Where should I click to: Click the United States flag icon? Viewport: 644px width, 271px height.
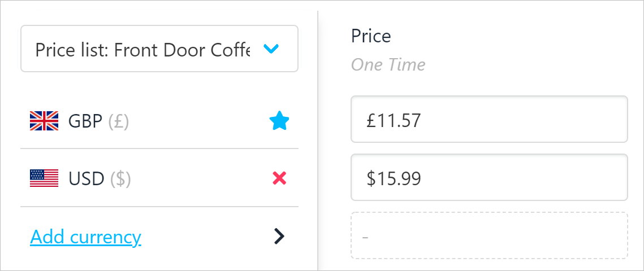click(44, 179)
